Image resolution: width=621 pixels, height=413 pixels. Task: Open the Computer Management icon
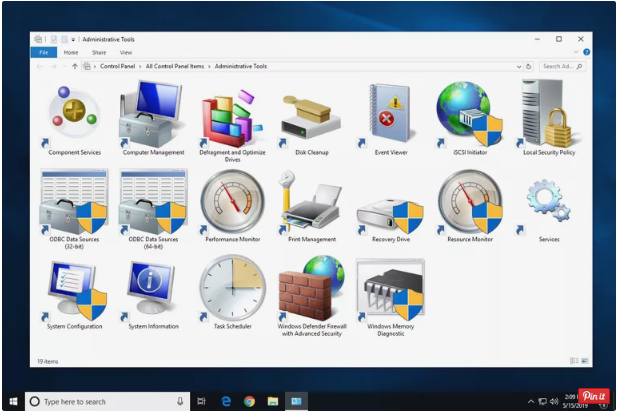click(x=153, y=117)
